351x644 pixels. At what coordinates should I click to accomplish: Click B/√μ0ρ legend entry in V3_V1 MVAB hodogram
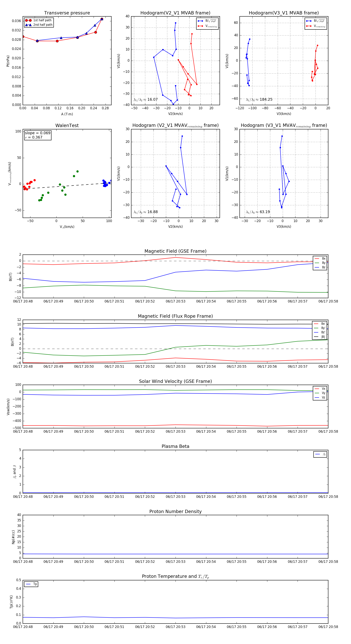316,21
